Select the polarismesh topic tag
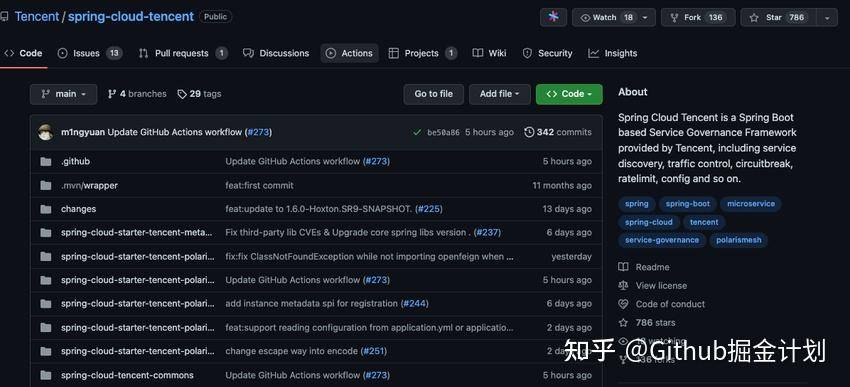 (738, 240)
